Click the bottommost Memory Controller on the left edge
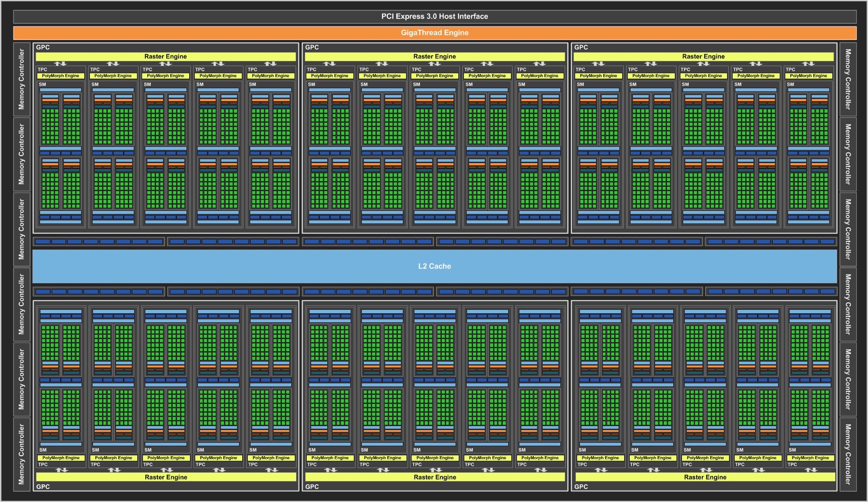 coord(22,454)
